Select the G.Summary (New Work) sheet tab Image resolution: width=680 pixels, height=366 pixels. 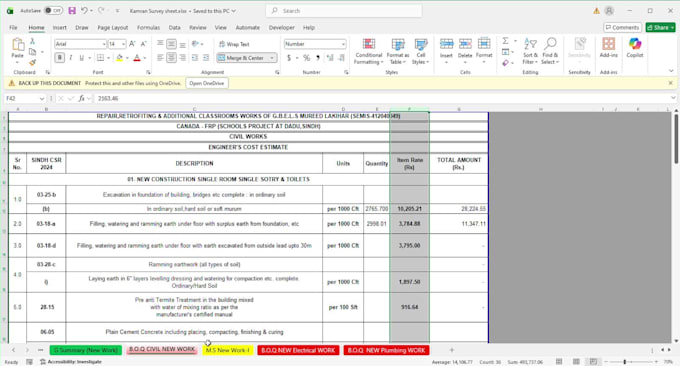tap(86, 350)
